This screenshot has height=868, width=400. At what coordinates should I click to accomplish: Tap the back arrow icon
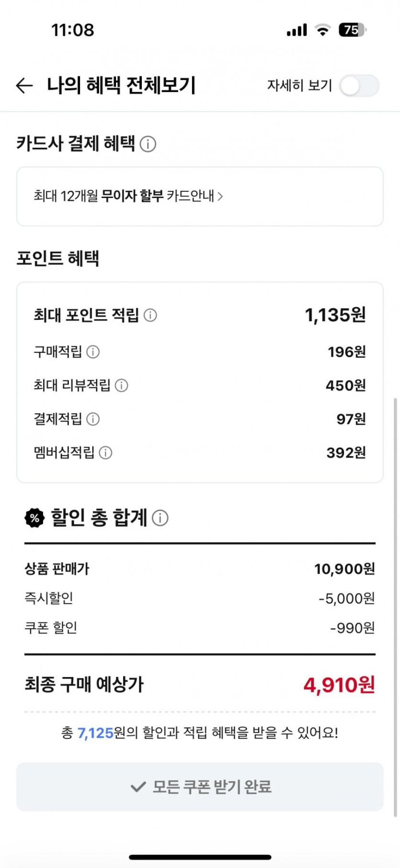(x=24, y=85)
